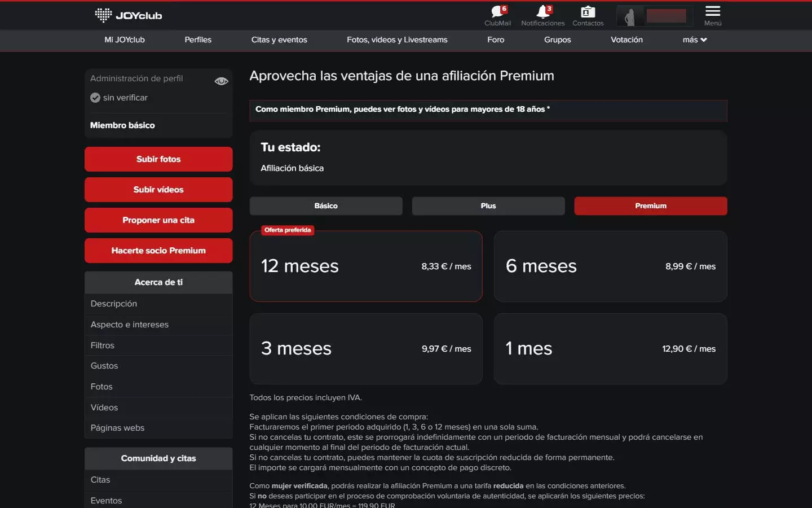Open the Descripción sidebar link
This screenshot has width=812, height=508.
tap(113, 304)
